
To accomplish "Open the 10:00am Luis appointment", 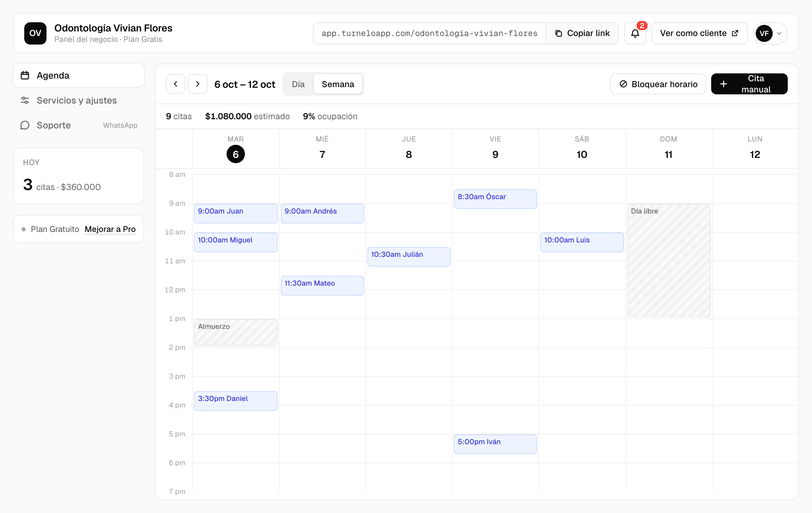I will tap(582, 242).
